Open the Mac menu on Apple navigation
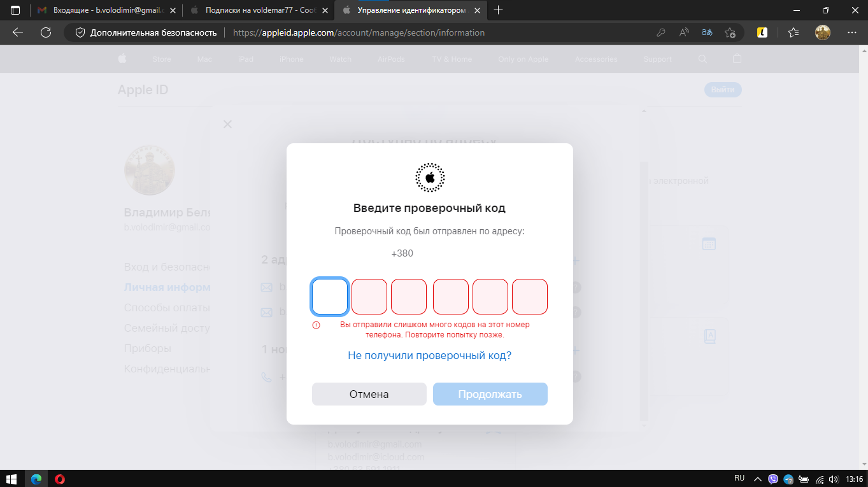The image size is (868, 487). coord(204,59)
